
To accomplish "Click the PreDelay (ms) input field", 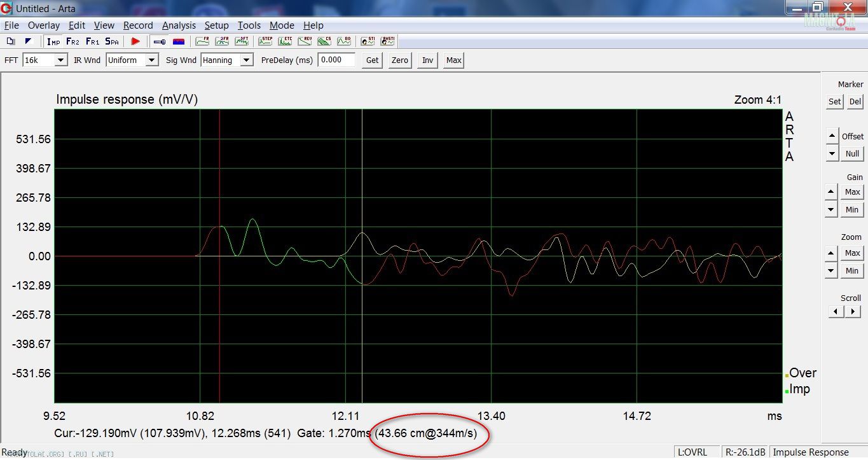I will pos(337,60).
